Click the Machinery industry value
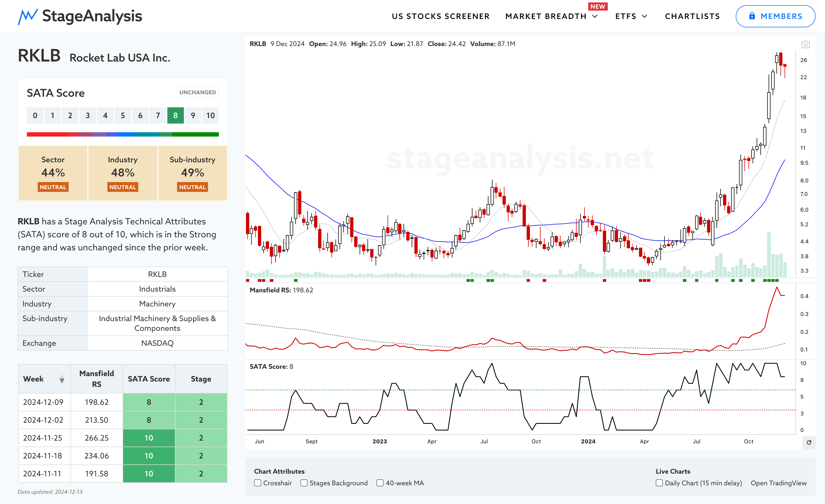 (157, 304)
